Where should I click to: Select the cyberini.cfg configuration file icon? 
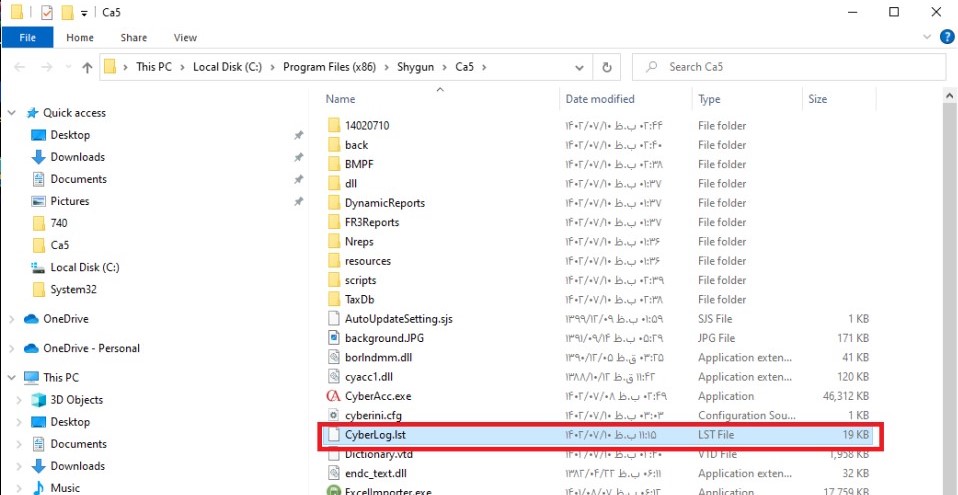335,415
